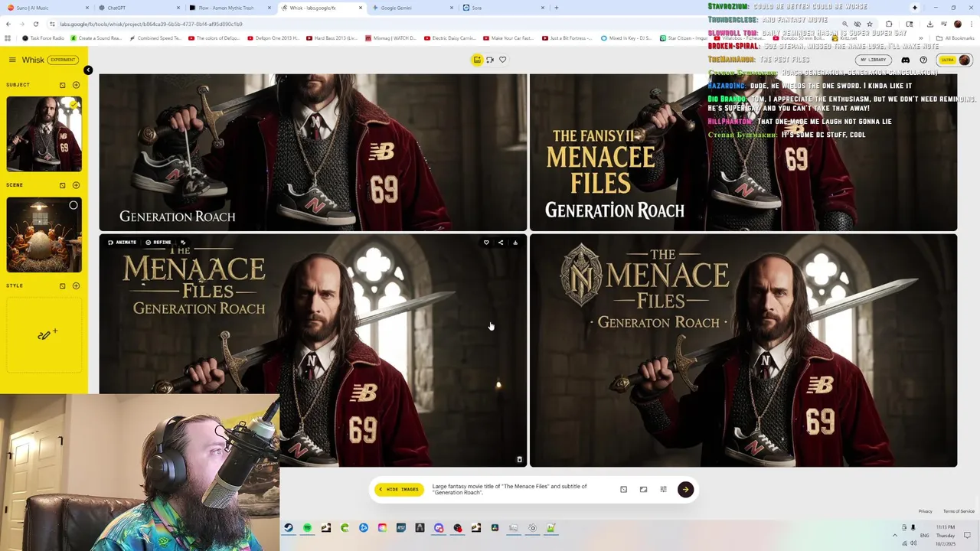The image size is (980, 551).
Task: Generate Style image using square icon
Action: (x=63, y=286)
